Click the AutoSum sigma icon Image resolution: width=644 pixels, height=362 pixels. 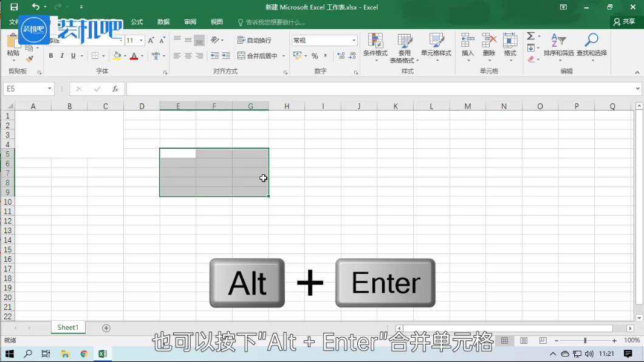click(530, 36)
